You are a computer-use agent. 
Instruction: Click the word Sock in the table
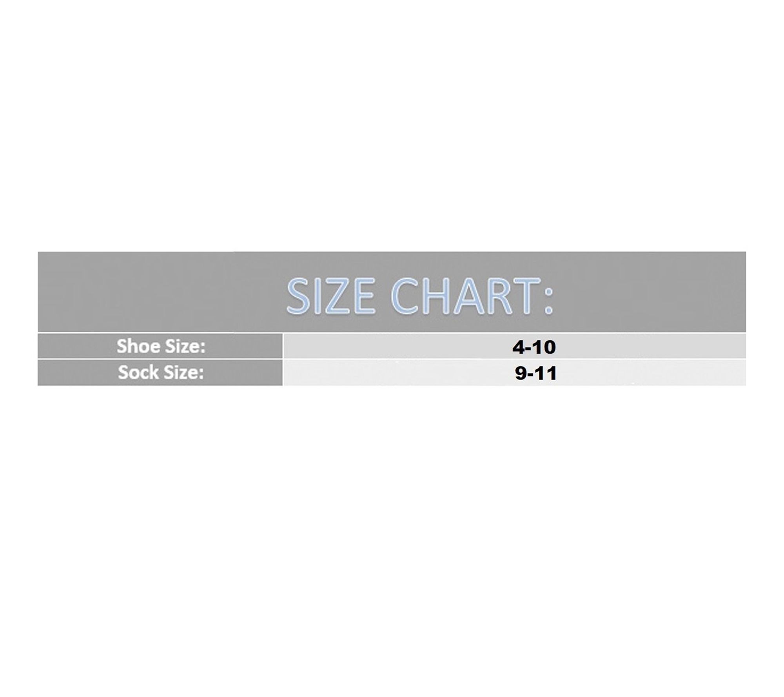(138, 372)
